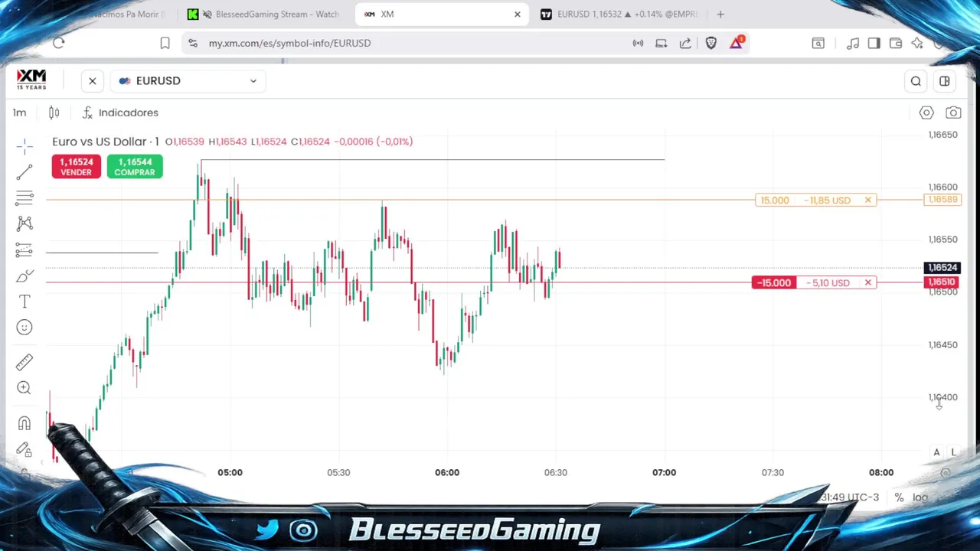This screenshot has height=551, width=980.
Task: Open the XM search magnifier button
Action: [916, 81]
